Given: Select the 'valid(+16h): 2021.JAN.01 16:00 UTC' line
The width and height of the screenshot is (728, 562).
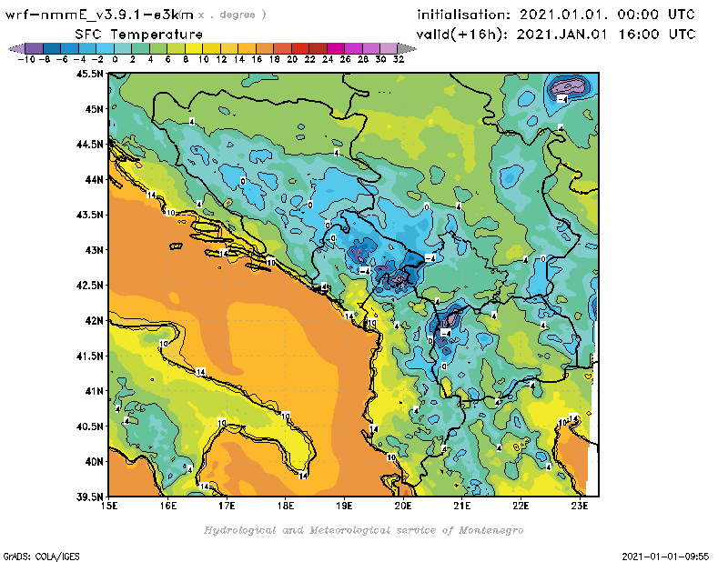Looking at the screenshot, I should point(556,35).
